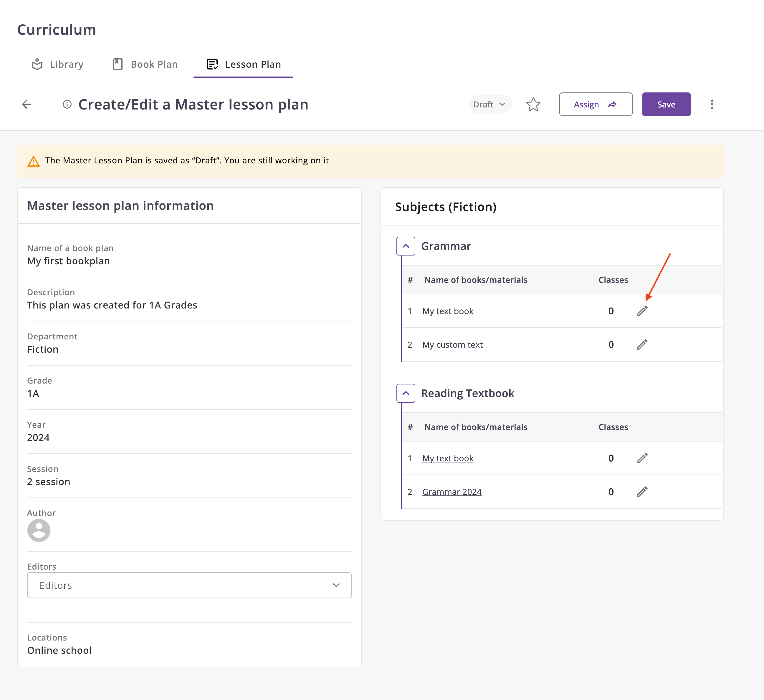Click the back arrow icon
Viewport: 764px width, 700px height.
click(27, 104)
